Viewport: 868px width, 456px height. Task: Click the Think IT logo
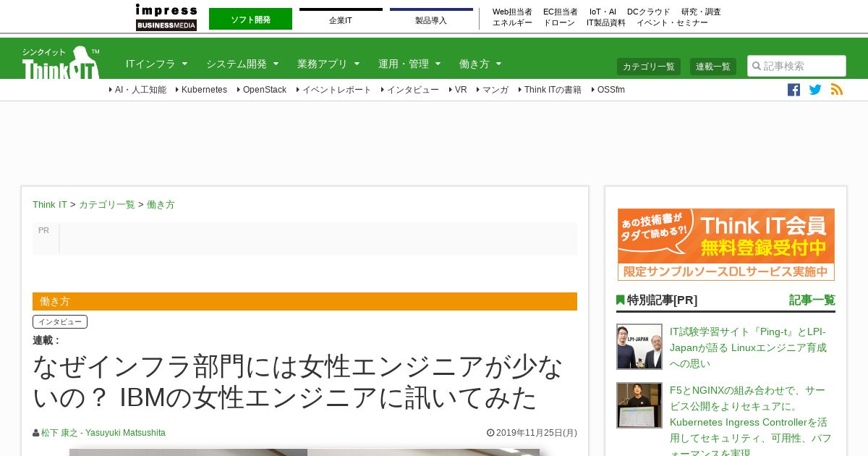click(61, 62)
